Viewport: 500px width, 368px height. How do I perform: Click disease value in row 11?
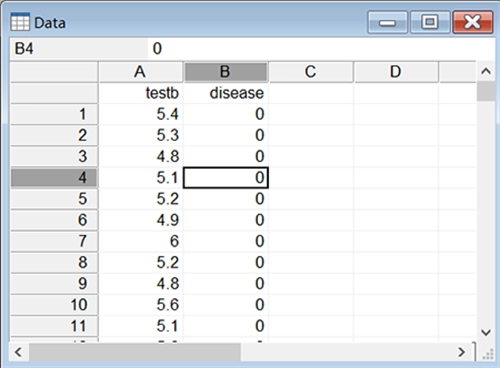226,326
